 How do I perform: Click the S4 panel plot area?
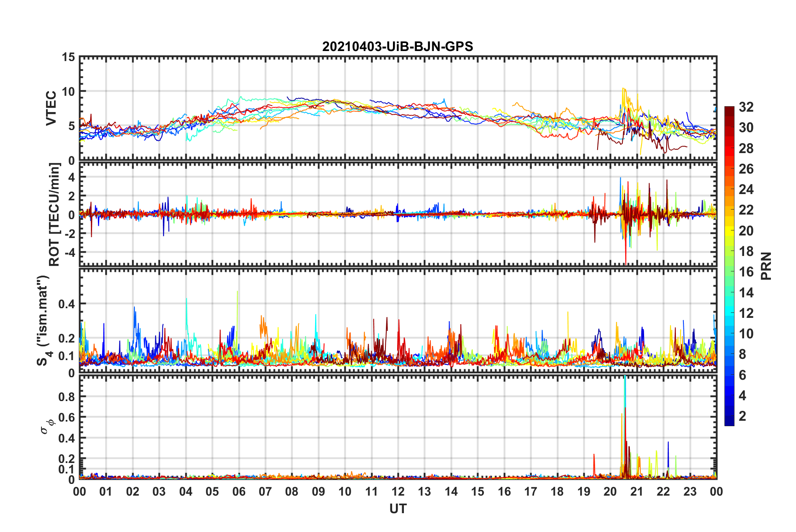[398, 320]
